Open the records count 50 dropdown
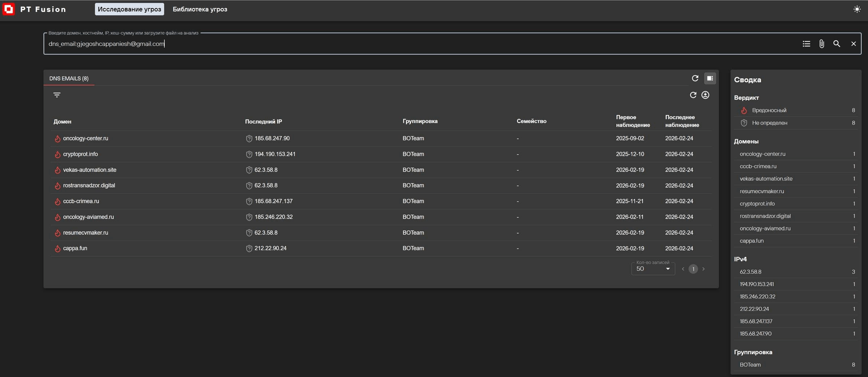The image size is (868, 377). (653, 269)
